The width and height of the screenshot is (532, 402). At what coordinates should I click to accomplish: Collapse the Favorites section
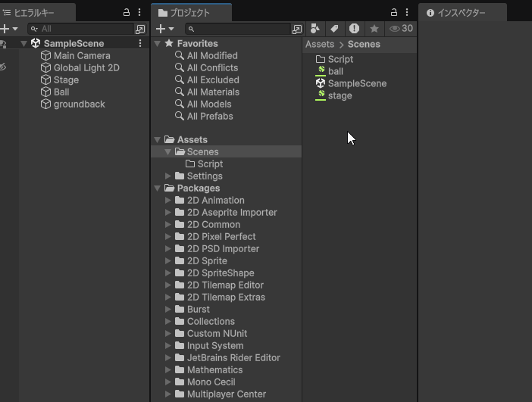157,43
